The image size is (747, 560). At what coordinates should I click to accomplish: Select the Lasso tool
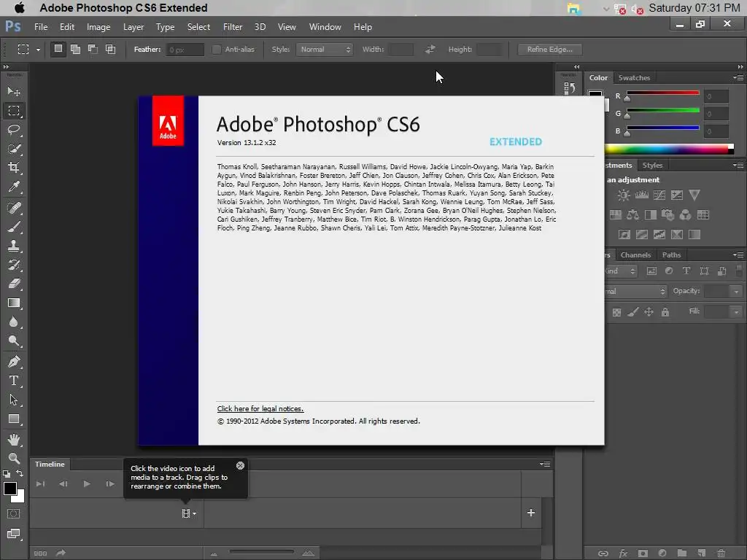click(x=14, y=130)
